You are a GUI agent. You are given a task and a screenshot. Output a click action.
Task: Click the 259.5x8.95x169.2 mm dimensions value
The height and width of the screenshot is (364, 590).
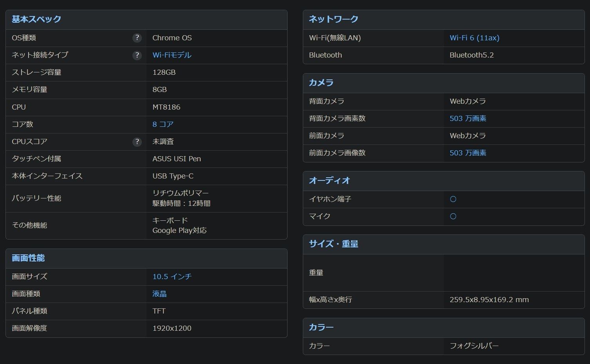pyautogui.click(x=489, y=300)
